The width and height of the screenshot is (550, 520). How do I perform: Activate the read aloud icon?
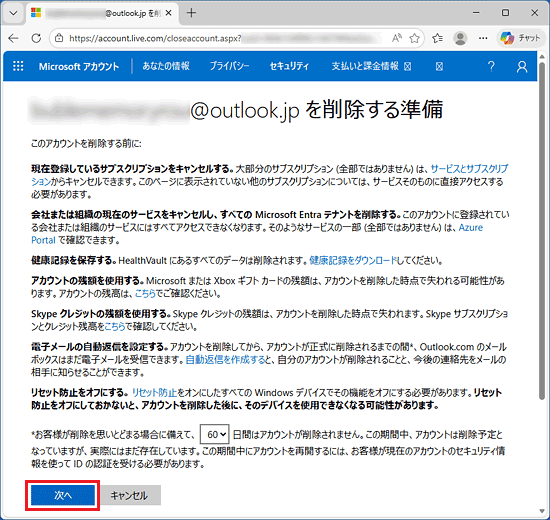[x=397, y=38]
